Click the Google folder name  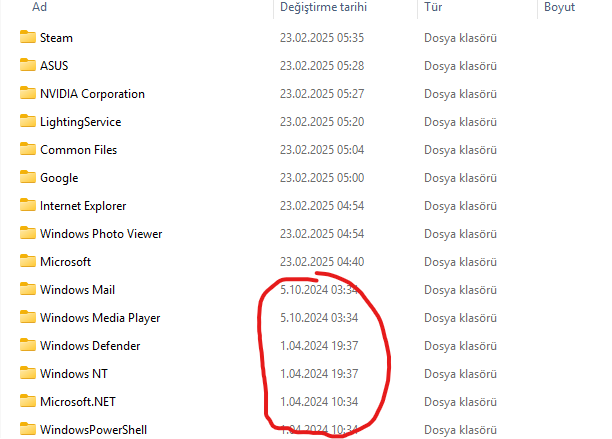pos(59,178)
